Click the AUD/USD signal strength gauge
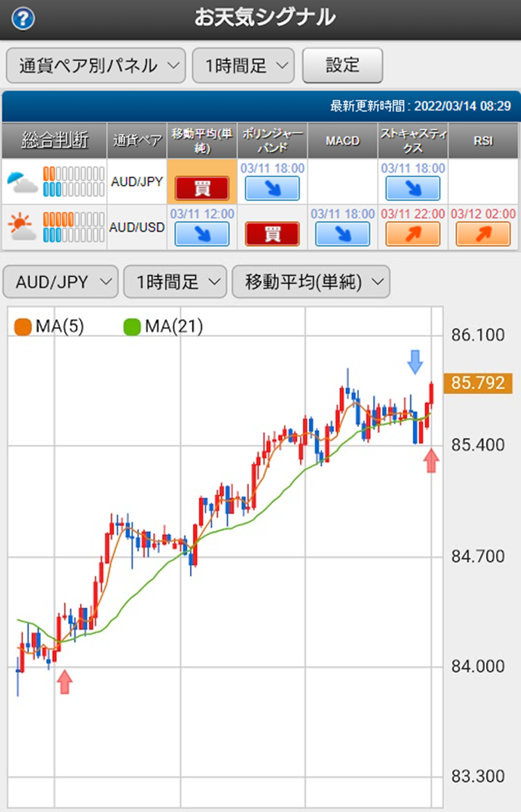The image size is (521, 812). coord(74,227)
